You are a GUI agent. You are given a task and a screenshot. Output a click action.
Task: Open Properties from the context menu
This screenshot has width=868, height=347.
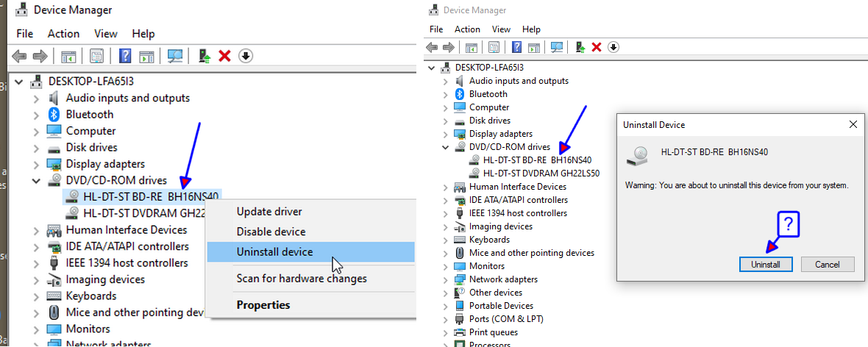coord(263,305)
